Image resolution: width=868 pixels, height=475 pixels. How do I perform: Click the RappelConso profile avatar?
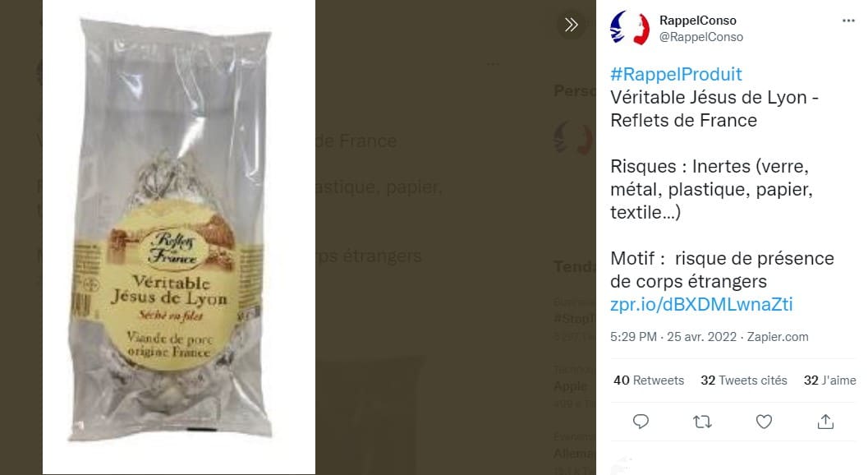[x=629, y=28]
